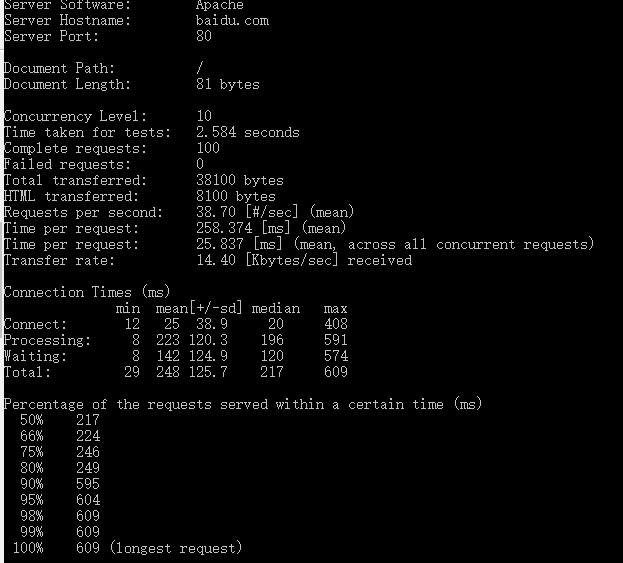Click the longest request label text
Image resolution: width=623 pixels, height=563 pixels.
coord(176,548)
